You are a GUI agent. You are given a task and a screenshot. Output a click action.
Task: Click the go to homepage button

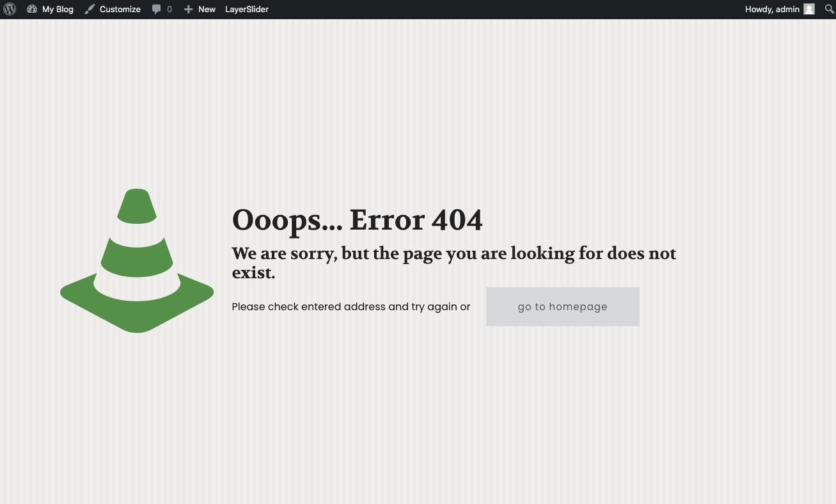coord(563,306)
